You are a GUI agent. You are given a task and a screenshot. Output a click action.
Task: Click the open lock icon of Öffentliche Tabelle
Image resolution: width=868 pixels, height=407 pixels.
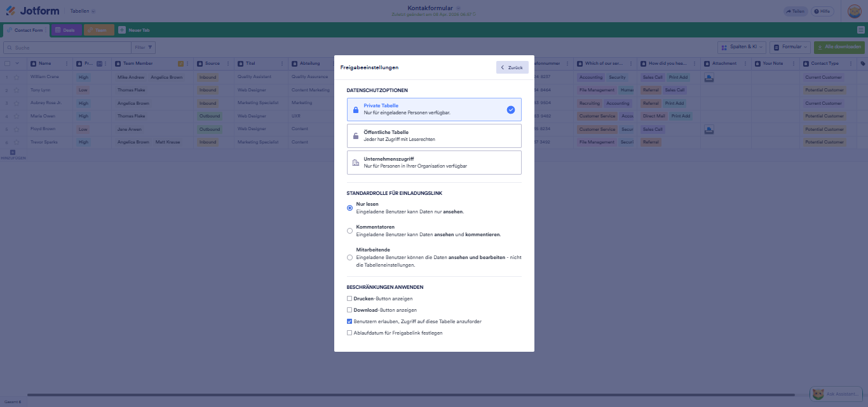point(355,136)
